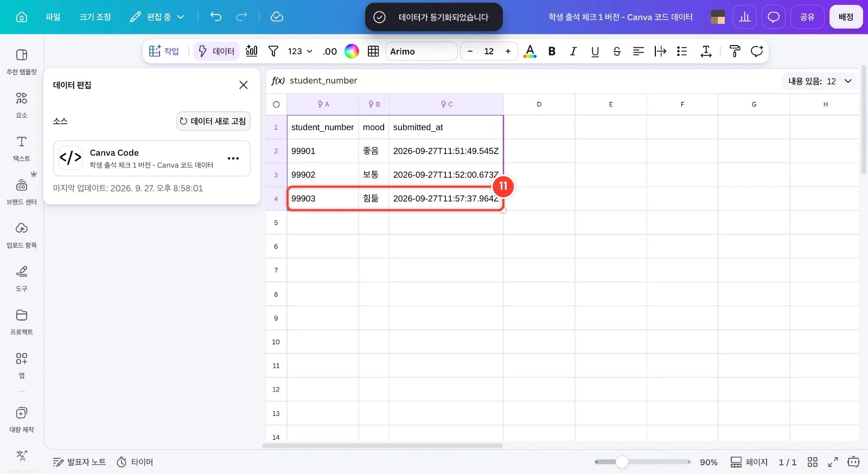Toggle the bulleted list
This screenshot has width=868, height=474.
pos(682,51)
